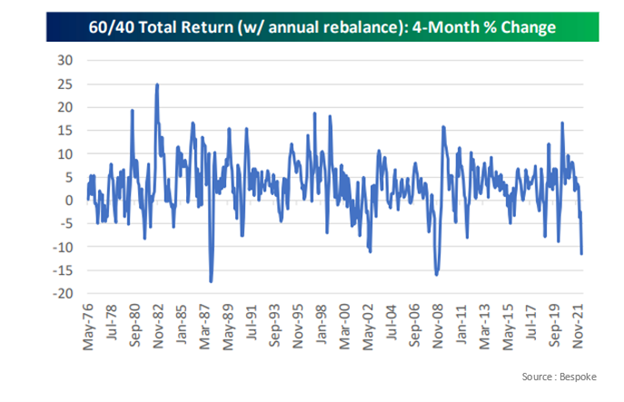Click the x-axis label Nov-95
The height and width of the screenshot is (402, 624).
[298, 327]
